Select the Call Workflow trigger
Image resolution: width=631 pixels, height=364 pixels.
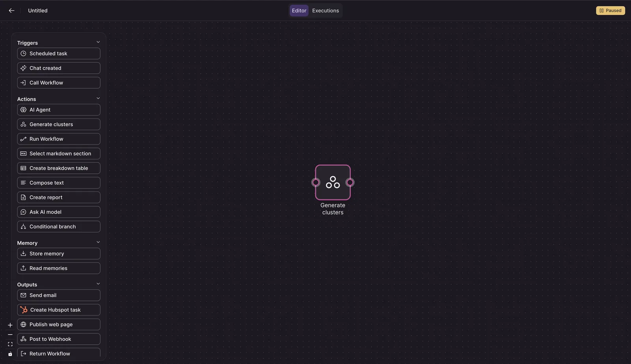[59, 83]
